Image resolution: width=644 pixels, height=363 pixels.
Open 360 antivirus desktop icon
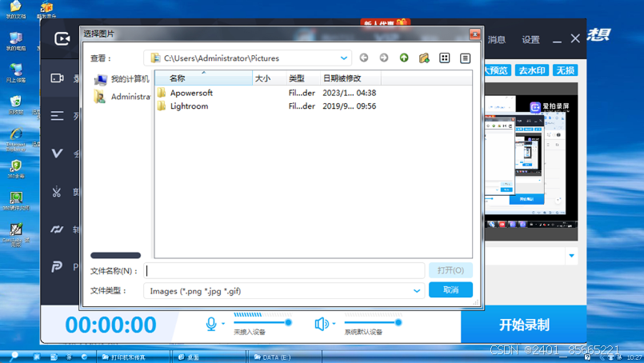tap(16, 170)
